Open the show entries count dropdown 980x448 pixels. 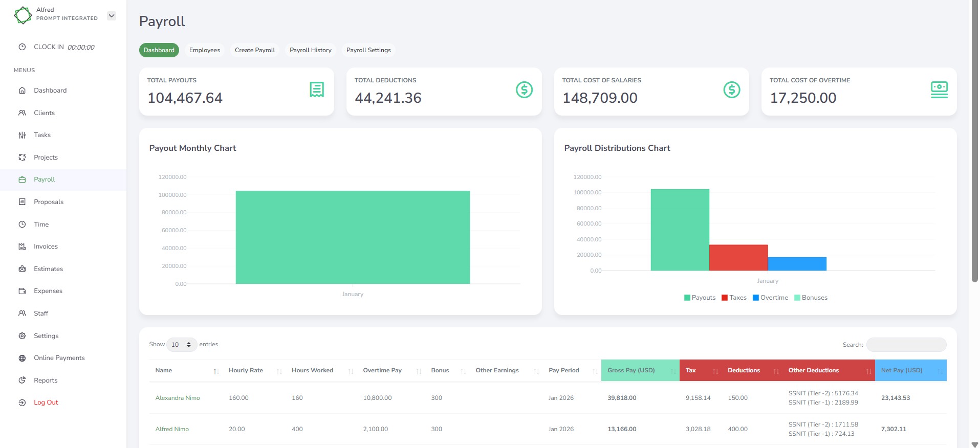point(182,345)
